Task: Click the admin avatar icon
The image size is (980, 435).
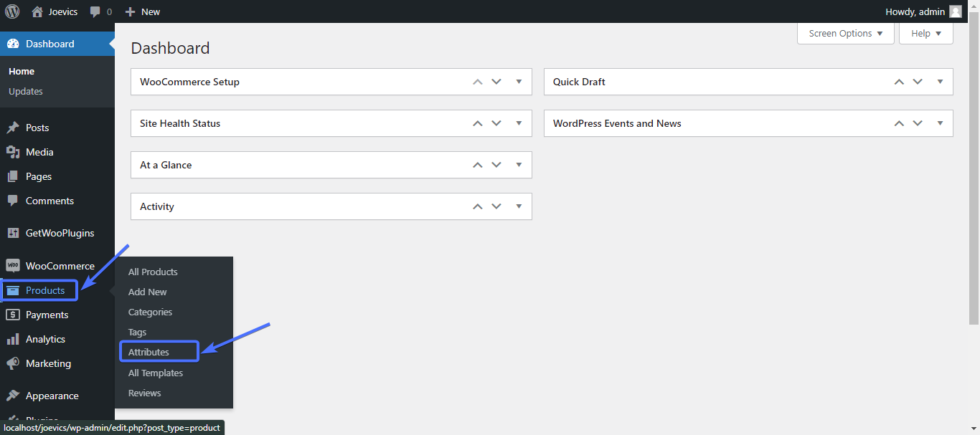Action: [956, 11]
